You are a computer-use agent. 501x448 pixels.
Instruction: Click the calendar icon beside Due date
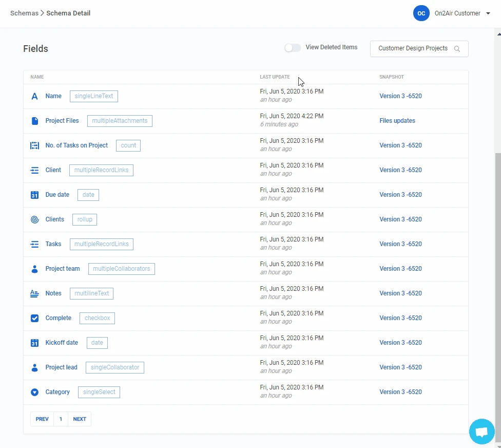click(35, 195)
